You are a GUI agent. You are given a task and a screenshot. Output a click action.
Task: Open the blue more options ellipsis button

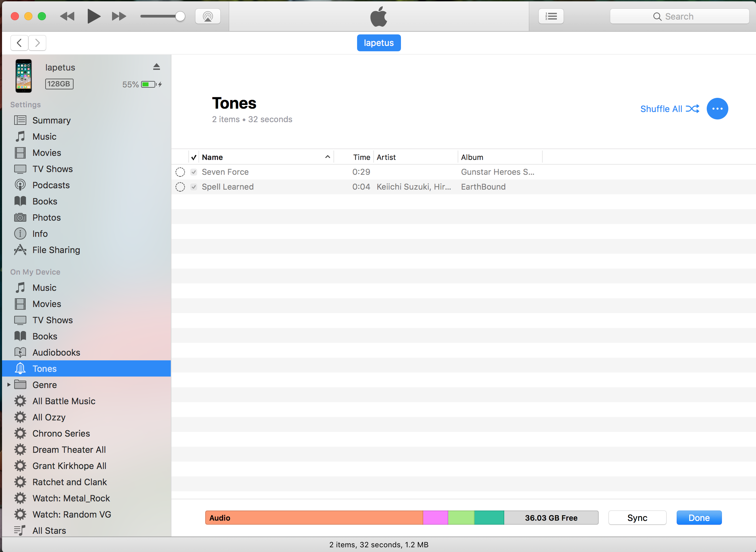point(717,109)
